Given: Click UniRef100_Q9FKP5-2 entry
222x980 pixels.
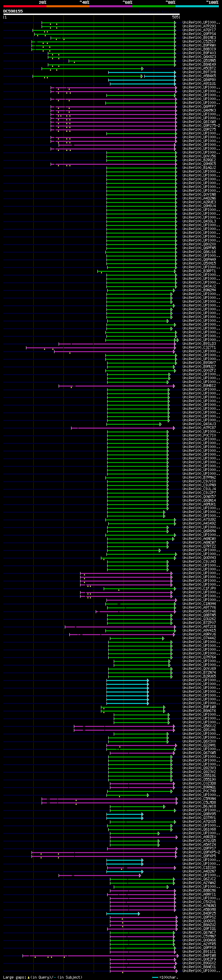Looking at the screenshot, I should point(201,852).
